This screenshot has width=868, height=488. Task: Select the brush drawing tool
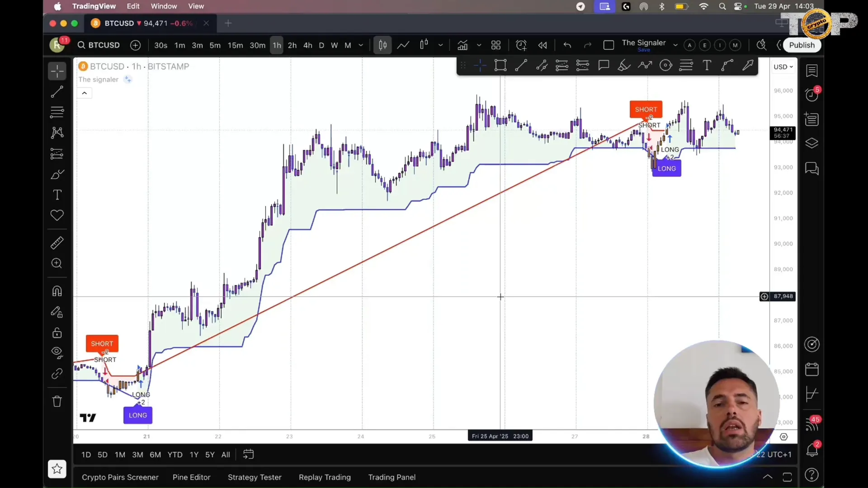coord(57,174)
